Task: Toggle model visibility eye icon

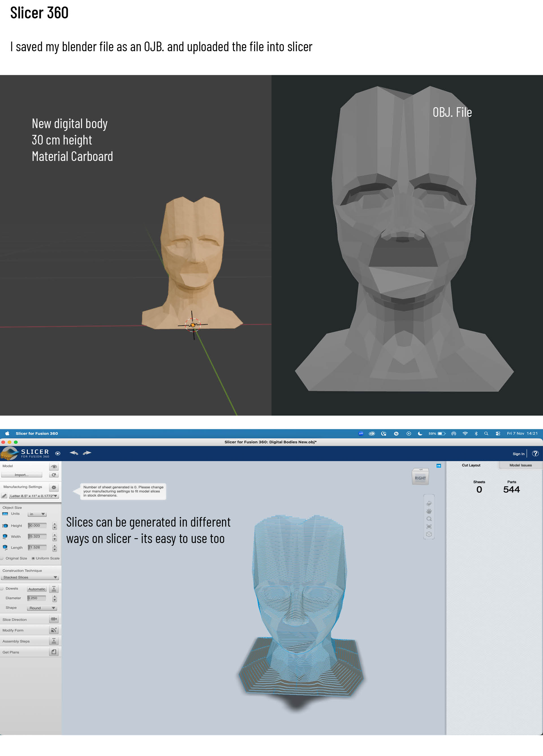Action: [x=54, y=466]
